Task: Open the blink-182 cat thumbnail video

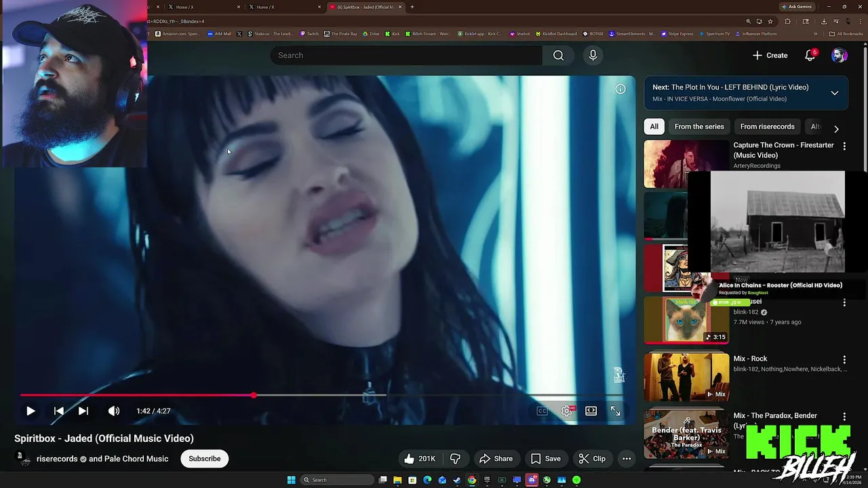Action: [x=686, y=320]
